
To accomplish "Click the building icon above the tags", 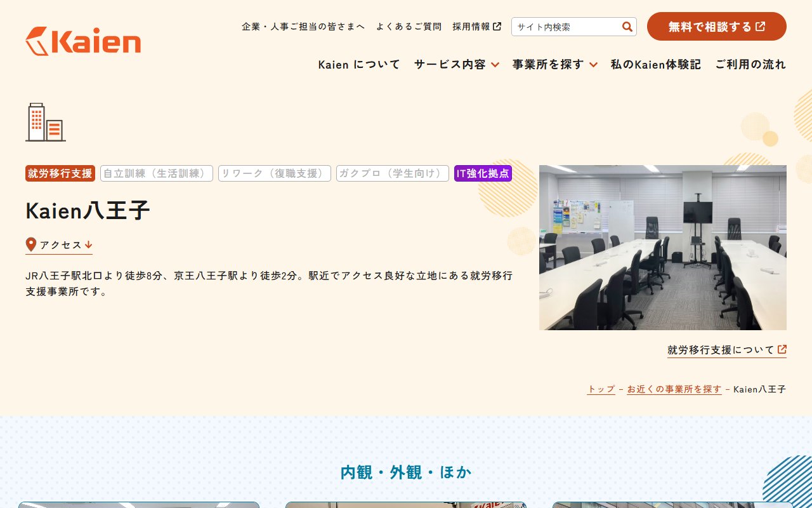I will point(46,122).
